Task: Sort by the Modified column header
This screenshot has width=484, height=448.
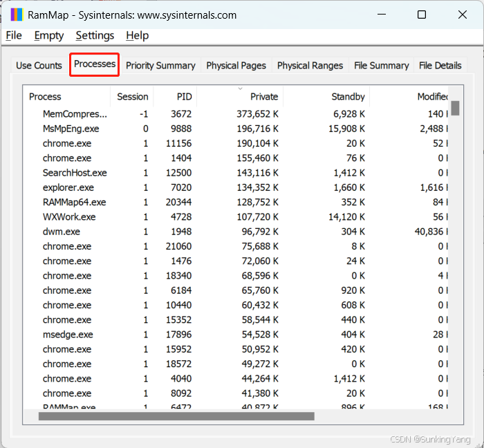Action: (x=409, y=97)
